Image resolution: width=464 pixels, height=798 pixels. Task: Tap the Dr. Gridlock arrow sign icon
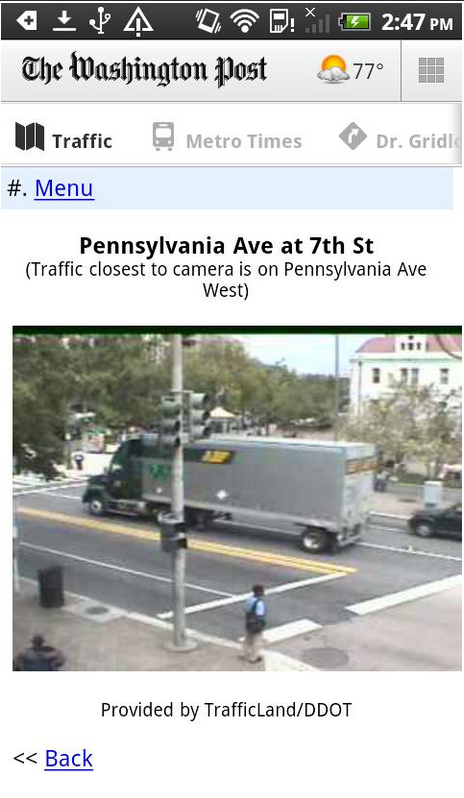pos(353,136)
